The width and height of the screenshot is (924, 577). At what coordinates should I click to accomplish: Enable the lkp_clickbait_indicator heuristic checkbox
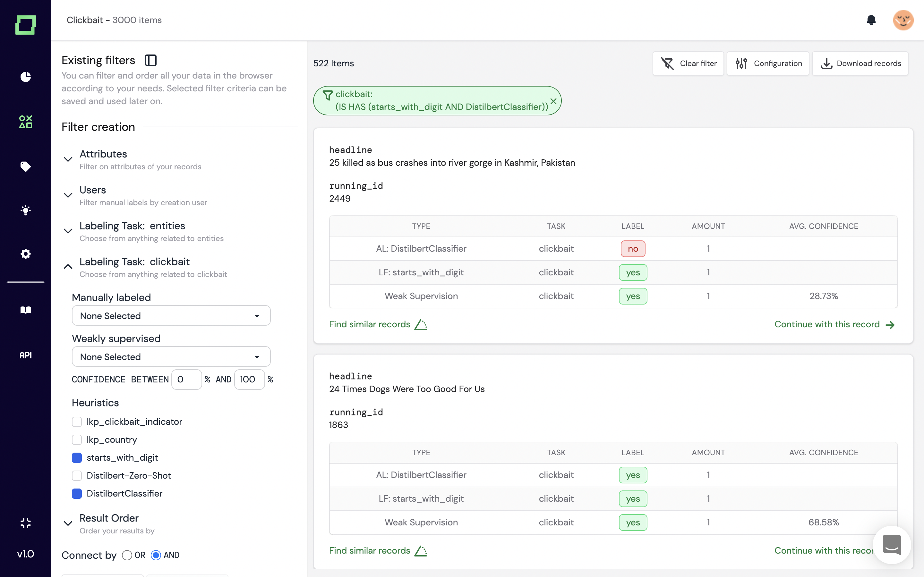[77, 422]
